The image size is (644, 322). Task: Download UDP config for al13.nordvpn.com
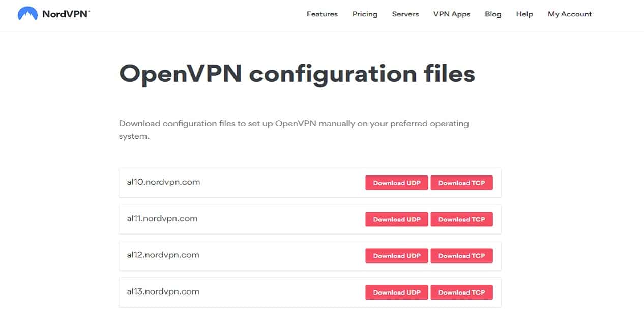pyautogui.click(x=397, y=292)
